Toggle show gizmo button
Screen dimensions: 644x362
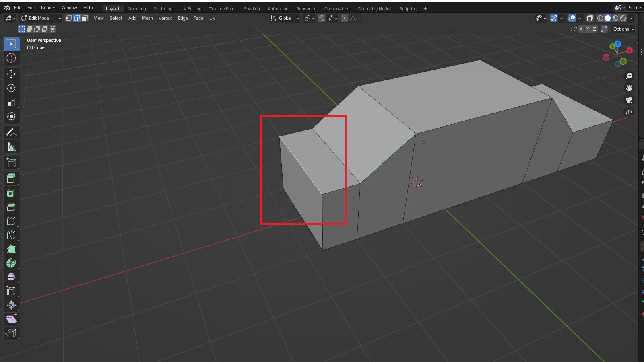point(554,18)
